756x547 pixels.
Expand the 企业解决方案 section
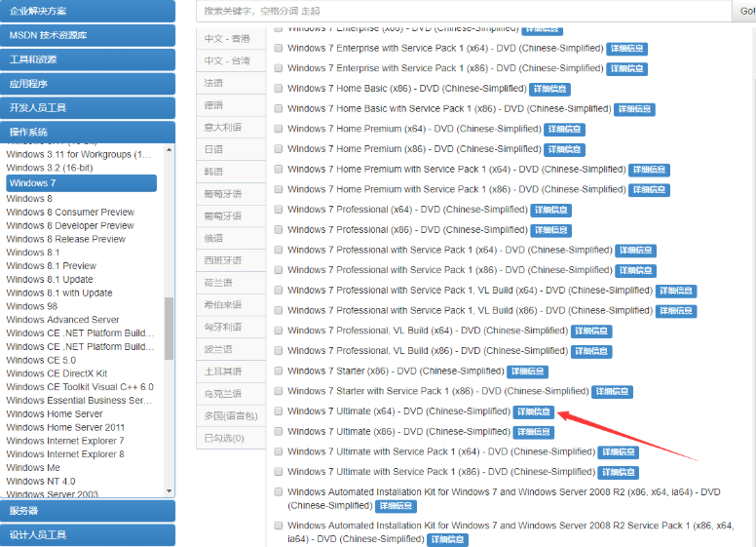[88, 11]
